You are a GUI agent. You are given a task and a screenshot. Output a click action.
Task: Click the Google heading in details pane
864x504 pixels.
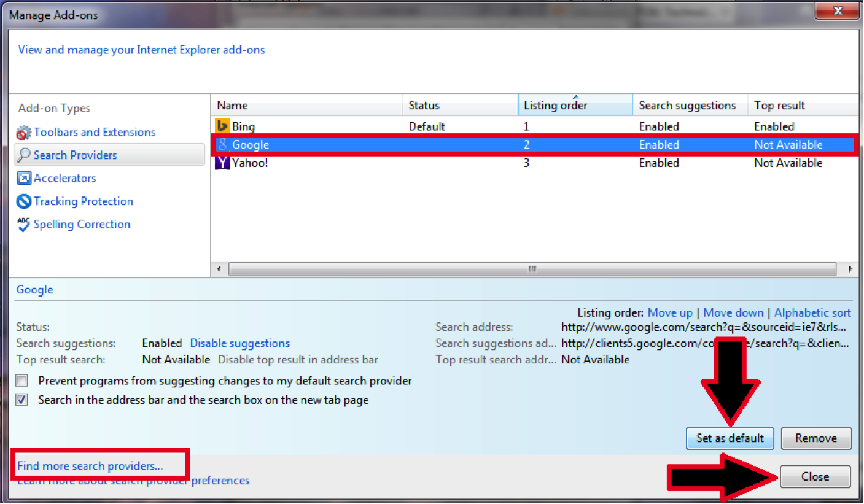point(35,290)
